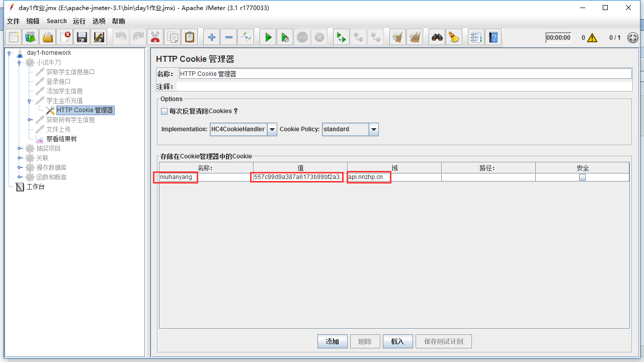This screenshot has width=644, height=362.
Task: Save the test plan with floppy icon
Action: (82, 37)
